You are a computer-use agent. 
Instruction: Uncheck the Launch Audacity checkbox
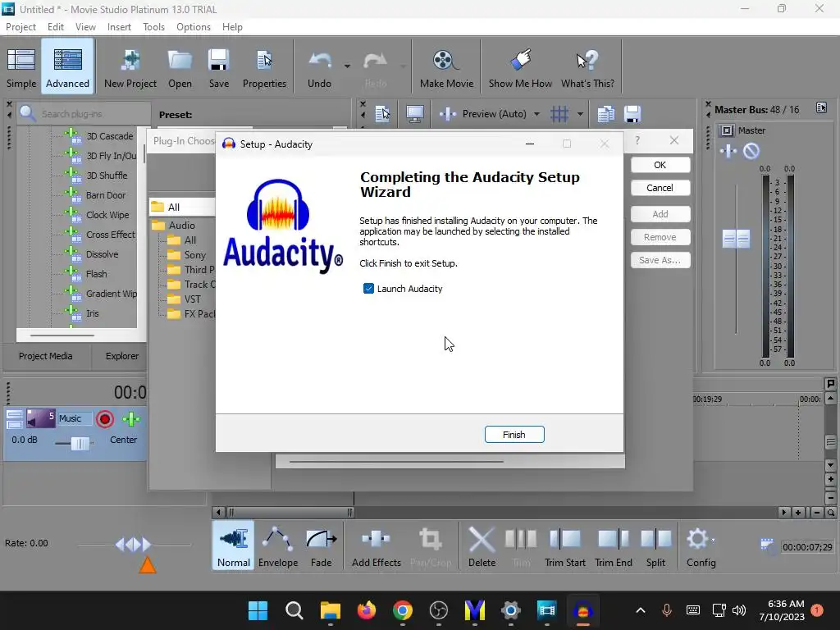[368, 289]
